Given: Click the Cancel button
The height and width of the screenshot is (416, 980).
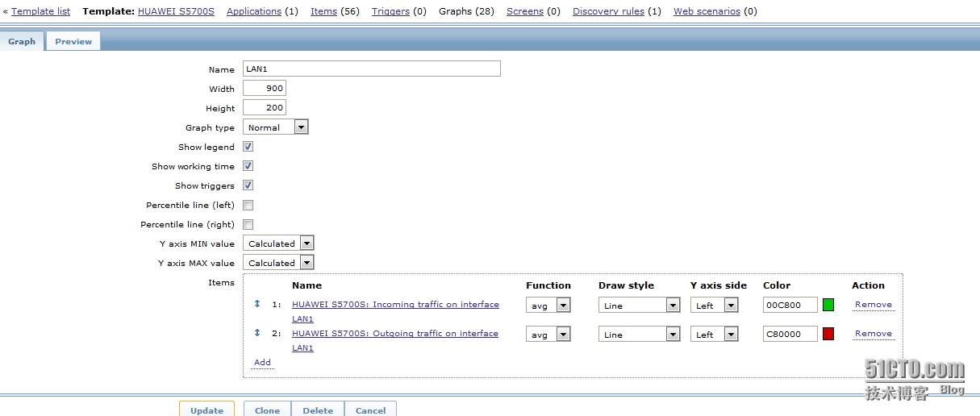Looking at the screenshot, I should pos(370,410).
